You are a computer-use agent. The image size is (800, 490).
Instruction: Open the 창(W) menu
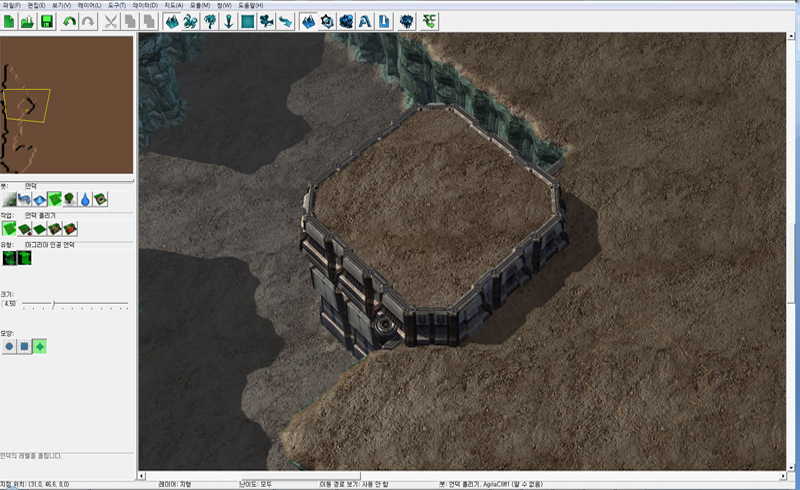(x=224, y=5)
